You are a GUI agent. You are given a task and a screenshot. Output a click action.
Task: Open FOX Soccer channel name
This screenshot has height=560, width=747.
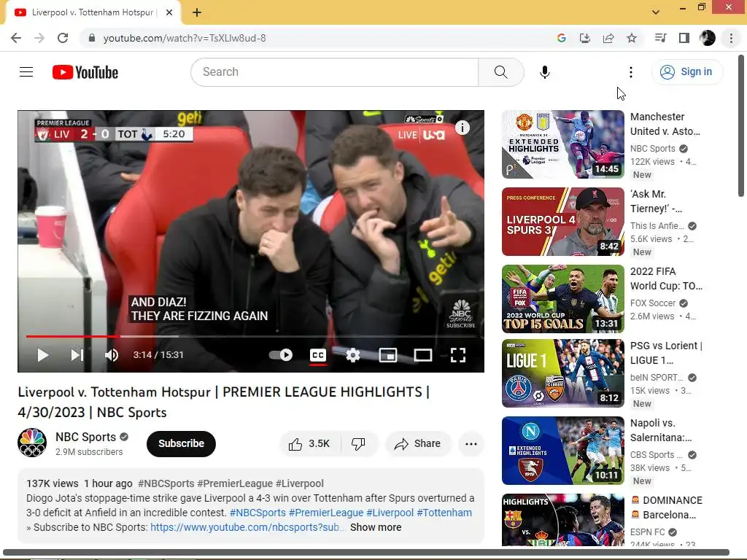click(x=653, y=303)
